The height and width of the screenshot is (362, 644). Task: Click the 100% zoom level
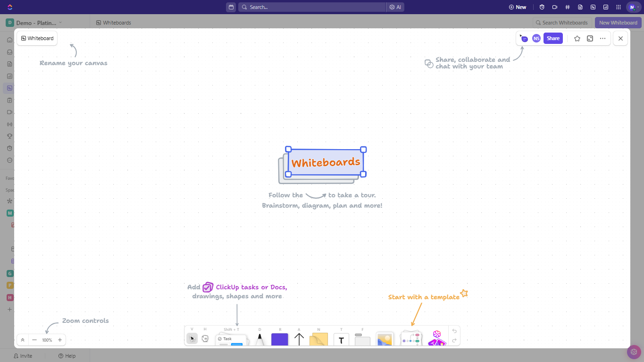coord(47,340)
